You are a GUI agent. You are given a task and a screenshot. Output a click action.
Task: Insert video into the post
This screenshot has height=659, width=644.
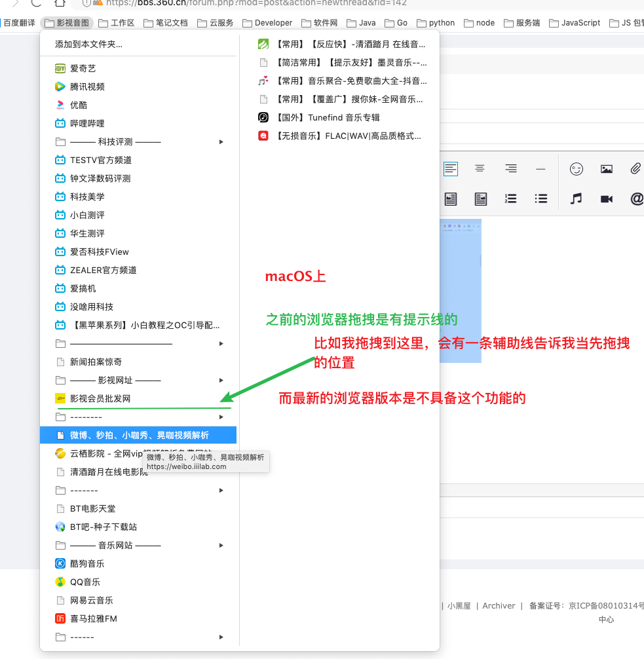click(607, 198)
